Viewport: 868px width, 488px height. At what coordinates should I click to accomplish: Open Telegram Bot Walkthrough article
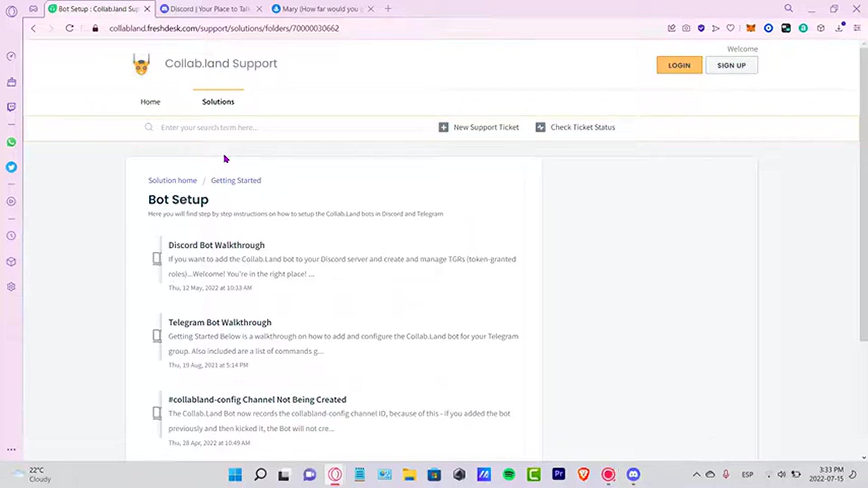pyautogui.click(x=220, y=322)
